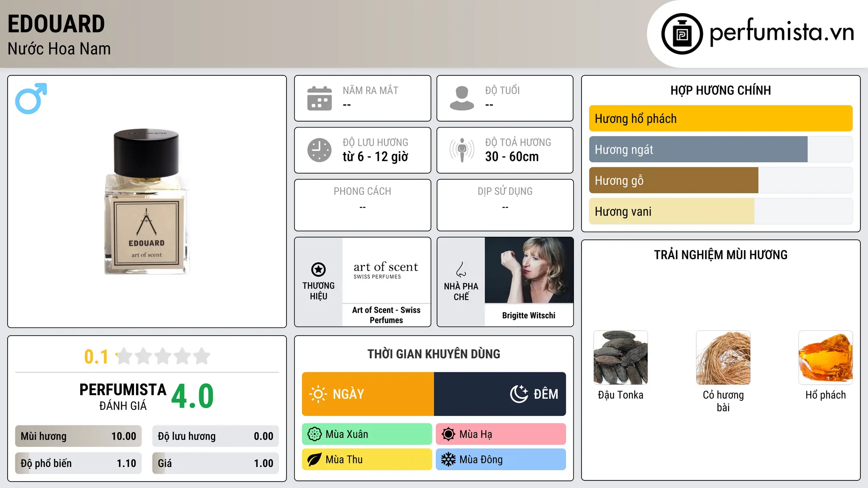Viewport: 868px width, 488px height.
Task: Click the flower icon for Mùa Xuân
Action: [314, 434]
